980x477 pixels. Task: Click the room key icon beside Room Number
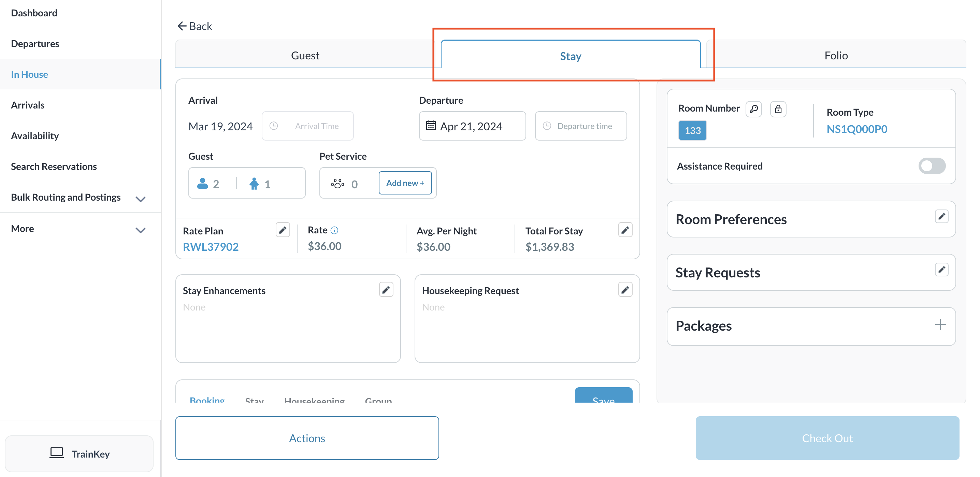[753, 109]
